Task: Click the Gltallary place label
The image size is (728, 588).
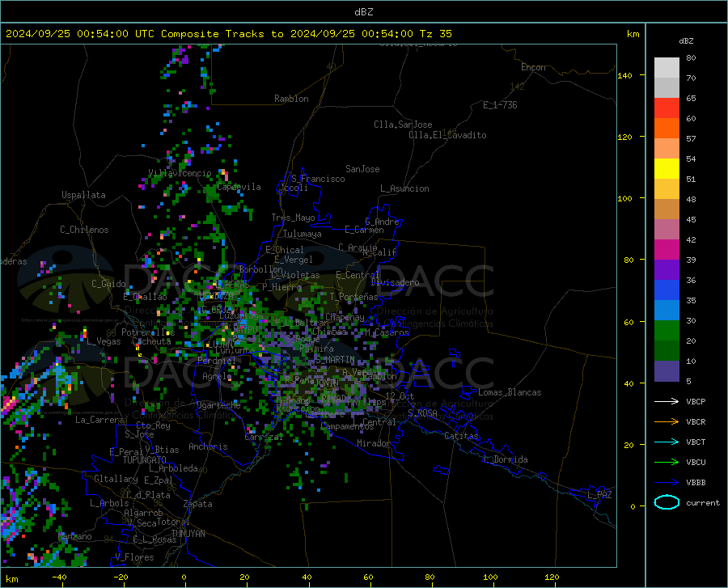Action: click(116, 479)
